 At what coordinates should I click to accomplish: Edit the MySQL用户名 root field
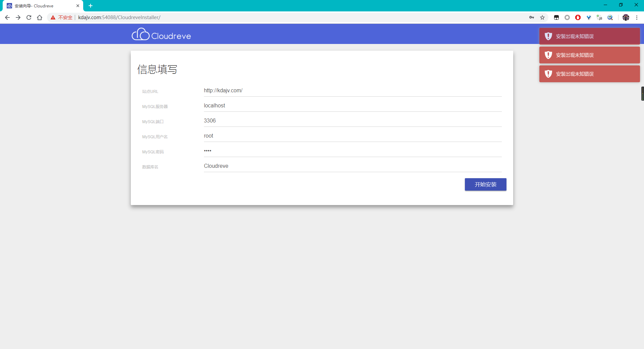(353, 136)
